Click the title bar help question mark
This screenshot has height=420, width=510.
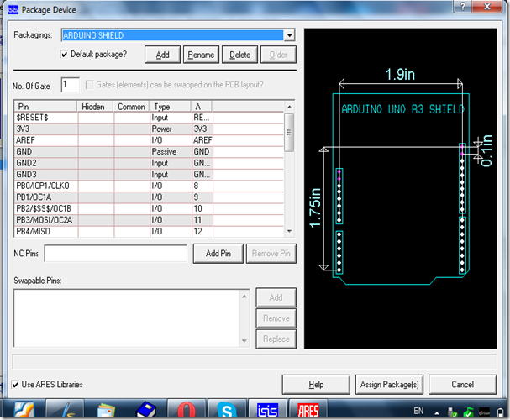coord(462,7)
